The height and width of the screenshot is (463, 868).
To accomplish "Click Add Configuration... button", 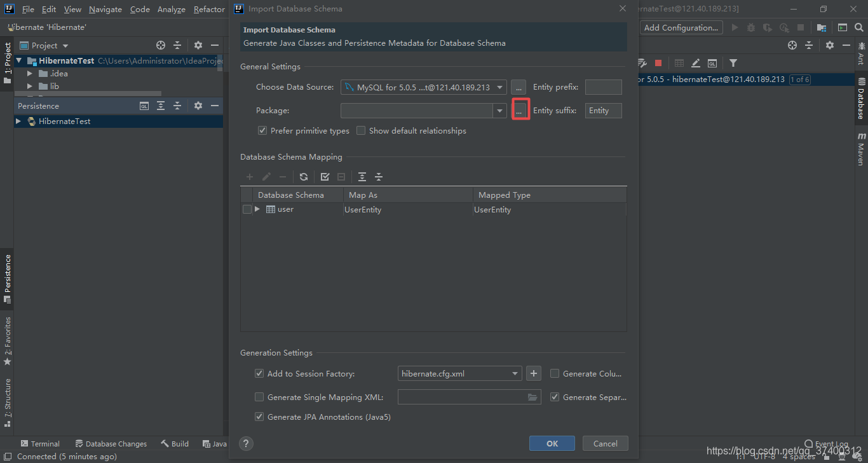I will tap(681, 27).
